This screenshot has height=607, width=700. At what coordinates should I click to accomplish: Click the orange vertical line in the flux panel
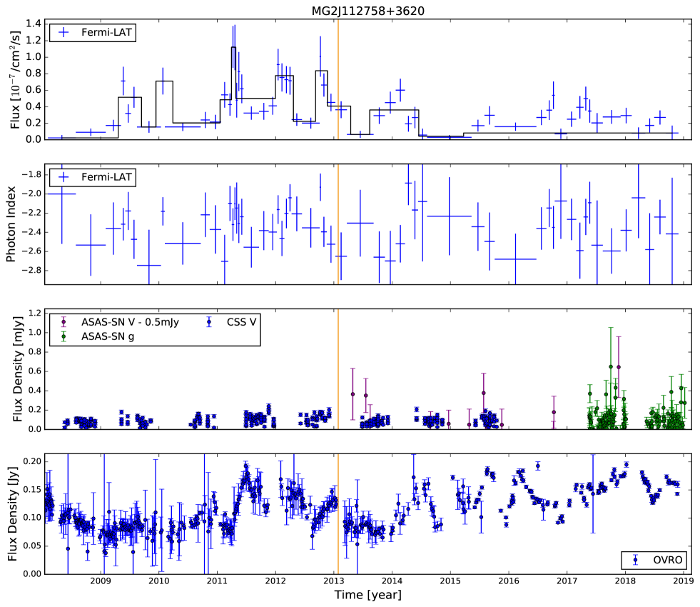pos(338,79)
